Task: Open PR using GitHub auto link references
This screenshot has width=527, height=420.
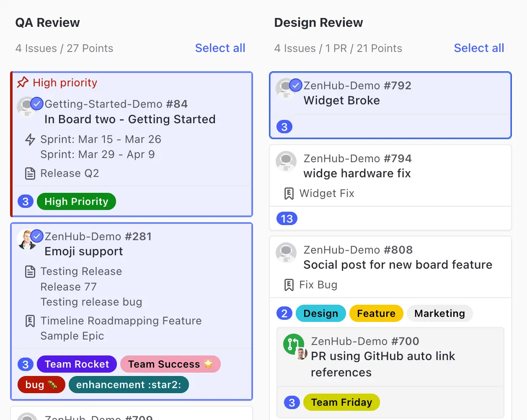Action: click(383, 364)
